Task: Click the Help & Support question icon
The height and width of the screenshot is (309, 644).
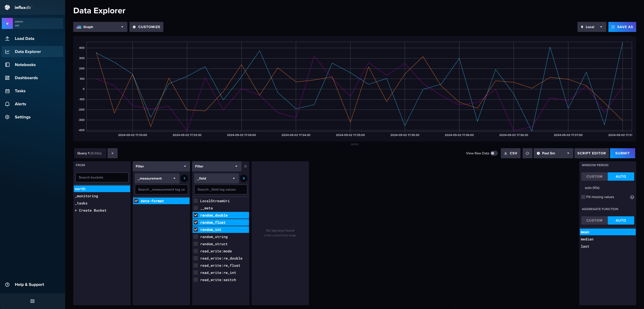Action: pyautogui.click(x=7, y=284)
